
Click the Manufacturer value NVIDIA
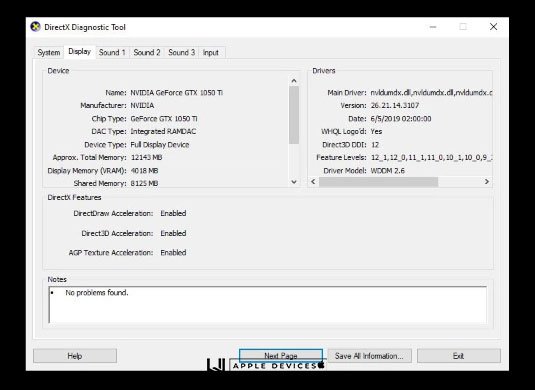click(142, 105)
